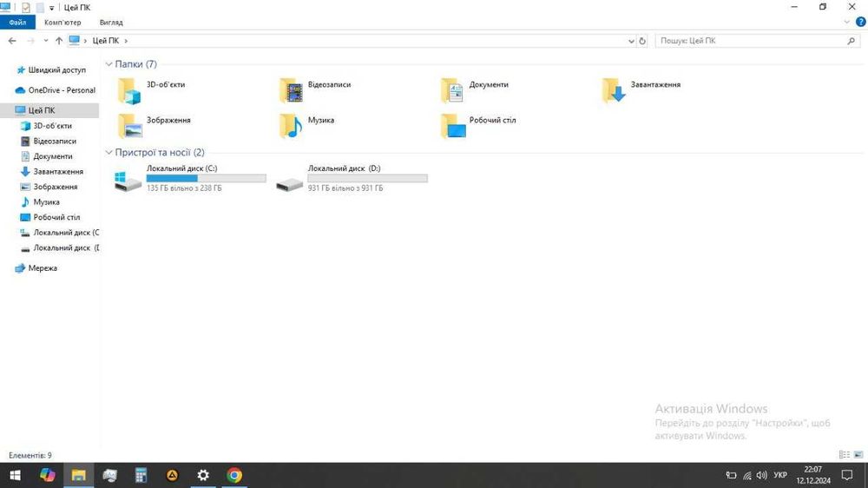This screenshot has height=488, width=868.
Task: Select 3D-об'єкти in the sidebar tree
Action: (x=53, y=126)
